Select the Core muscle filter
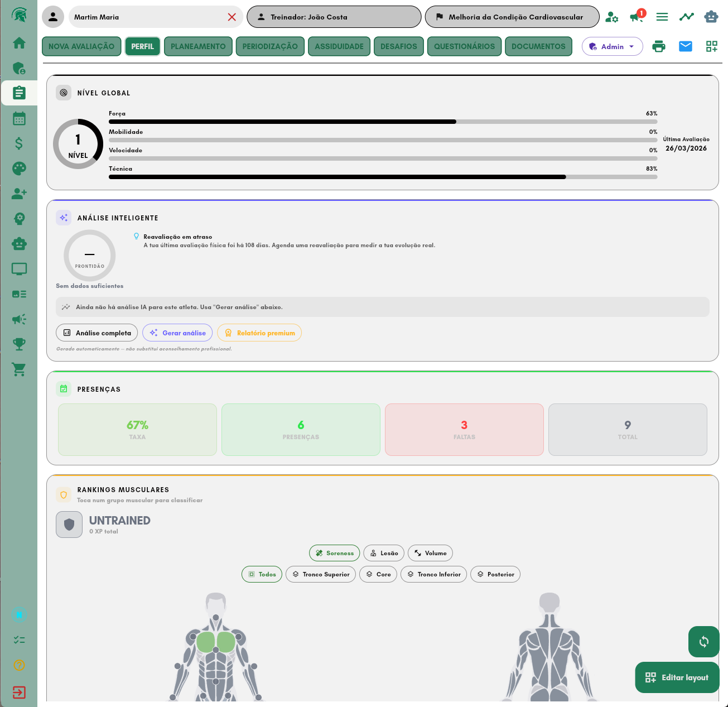728x707 pixels. tap(378, 574)
